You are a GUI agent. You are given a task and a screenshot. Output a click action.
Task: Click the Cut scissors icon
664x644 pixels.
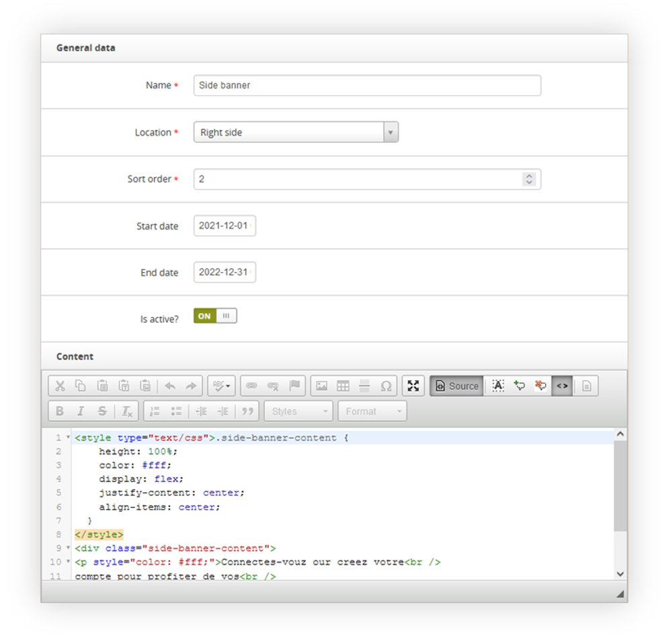coord(60,386)
